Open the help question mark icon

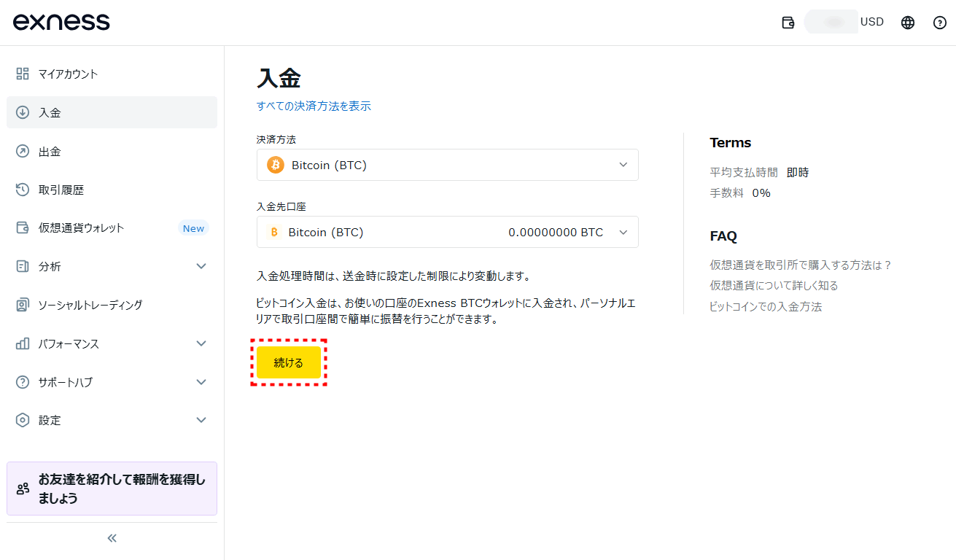click(x=940, y=23)
